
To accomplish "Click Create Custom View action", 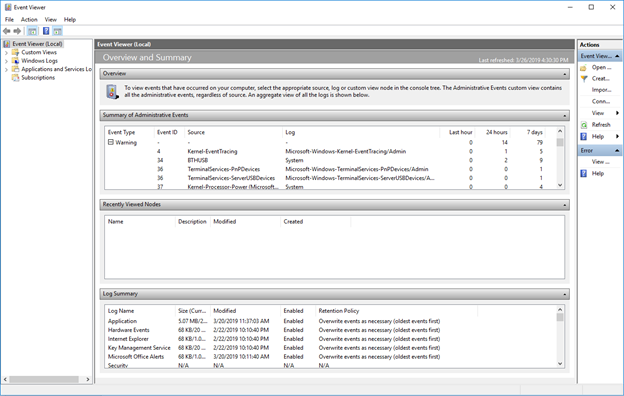I will (601, 78).
